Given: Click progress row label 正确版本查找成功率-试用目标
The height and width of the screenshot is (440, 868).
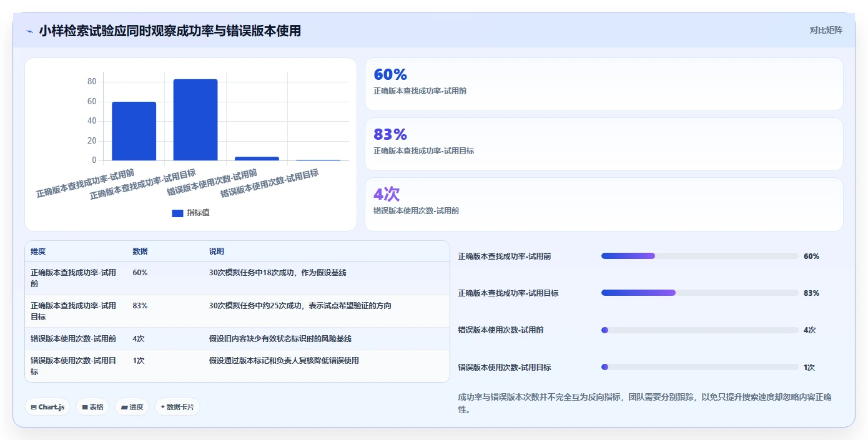Looking at the screenshot, I should pyautogui.click(x=508, y=293).
